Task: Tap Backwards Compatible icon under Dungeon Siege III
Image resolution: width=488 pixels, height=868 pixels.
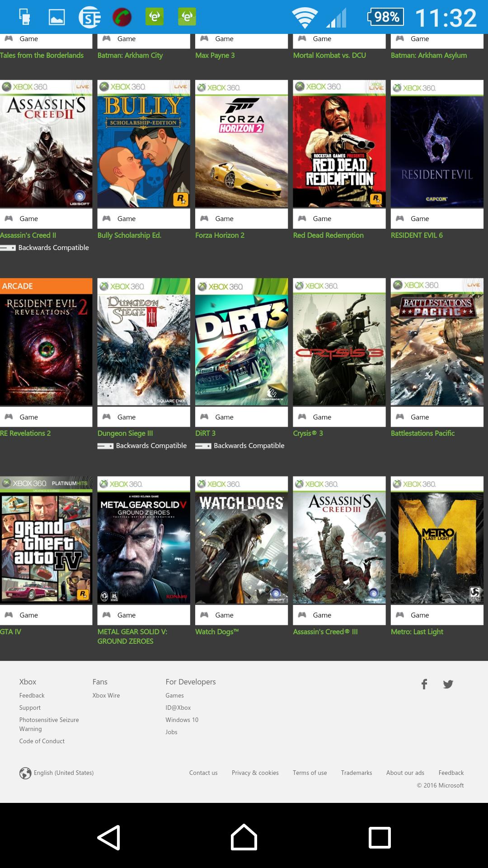Action: click(x=105, y=446)
